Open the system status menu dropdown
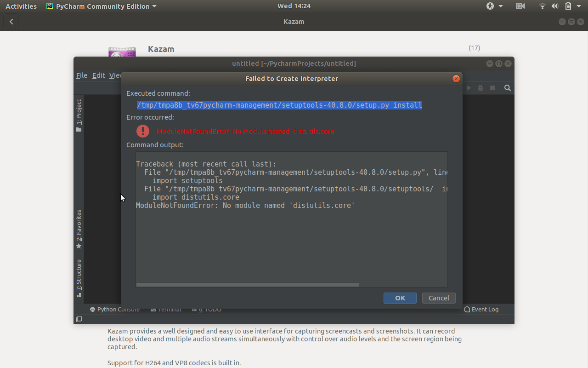Image resolution: width=588 pixels, height=368 pixels. pyautogui.click(x=578, y=6)
